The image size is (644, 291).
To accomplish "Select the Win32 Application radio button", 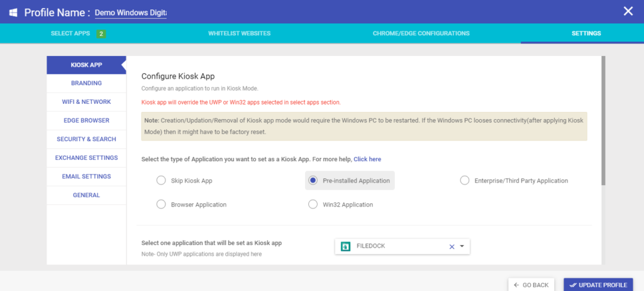I will [x=313, y=204].
